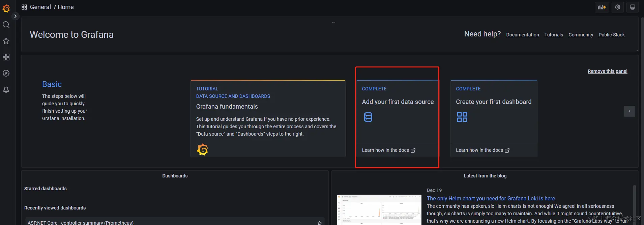Open Learn how in the docs for data source
The height and width of the screenshot is (225, 644).
click(389, 150)
